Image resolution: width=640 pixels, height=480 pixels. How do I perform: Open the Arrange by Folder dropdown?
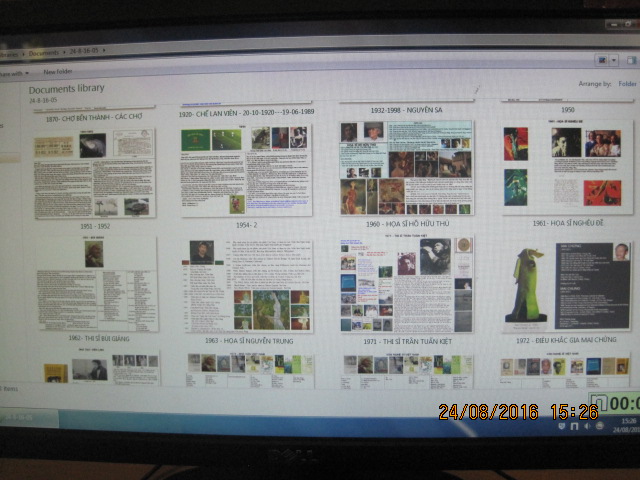[x=627, y=84]
